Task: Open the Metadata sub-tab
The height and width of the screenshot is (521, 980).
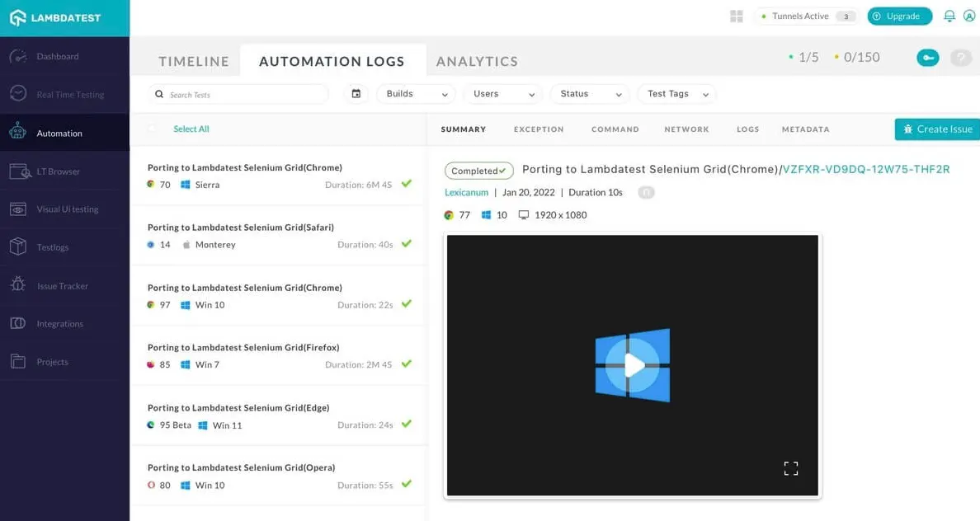Action: tap(806, 129)
